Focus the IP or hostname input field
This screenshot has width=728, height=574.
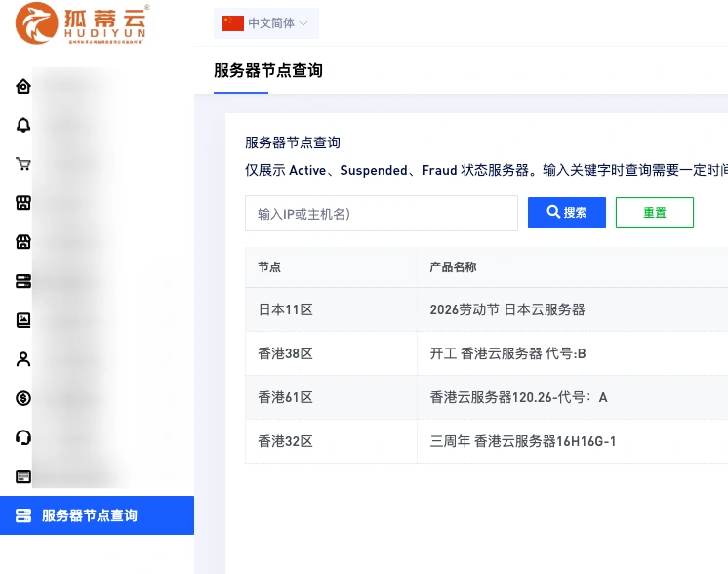(x=382, y=214)
